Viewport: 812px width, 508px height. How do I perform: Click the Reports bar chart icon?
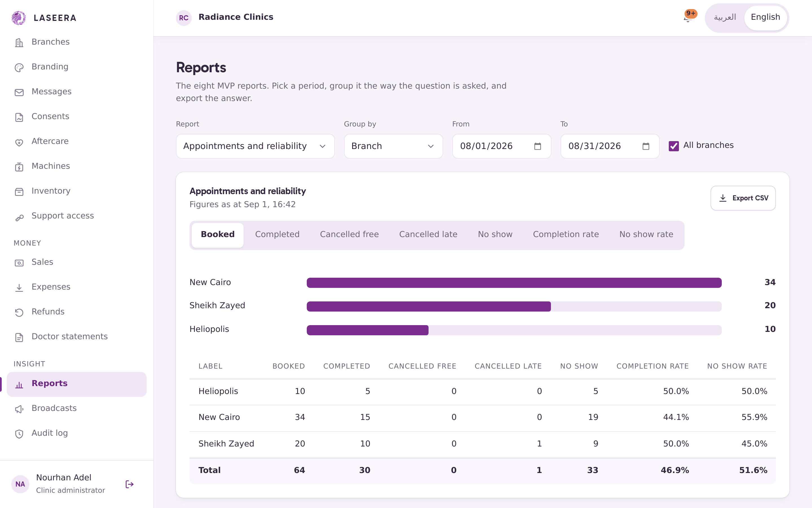[19, 384]
